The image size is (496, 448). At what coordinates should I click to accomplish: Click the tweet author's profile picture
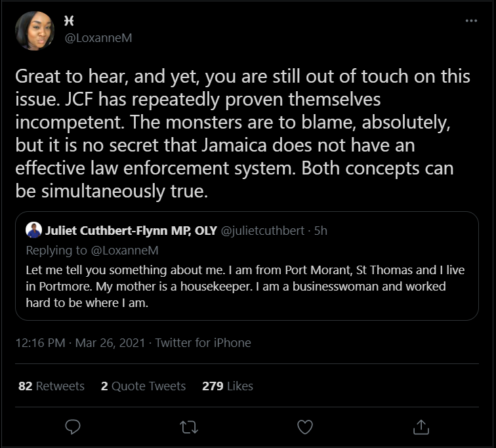(x=35, y=30)
